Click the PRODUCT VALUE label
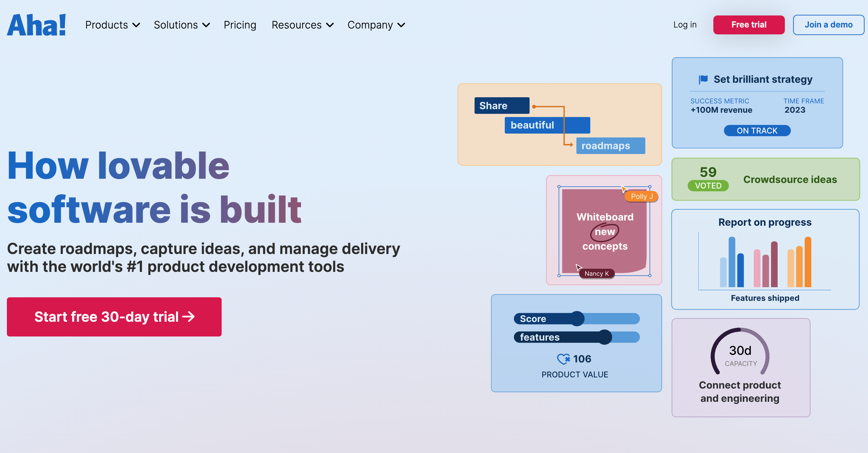Screen dimensions: 868x453 pos(575,375)
